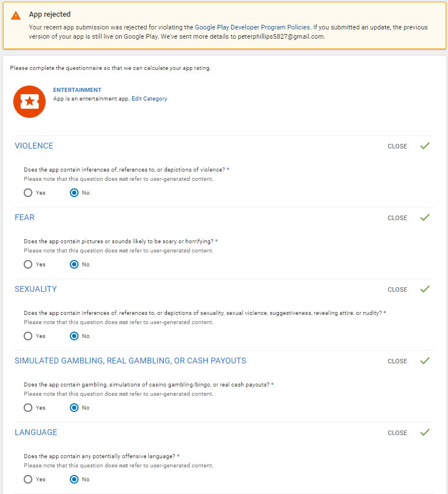Click the green checkmark beside Sexuality
The image size is (448, 494).
(x=425, y=289)
